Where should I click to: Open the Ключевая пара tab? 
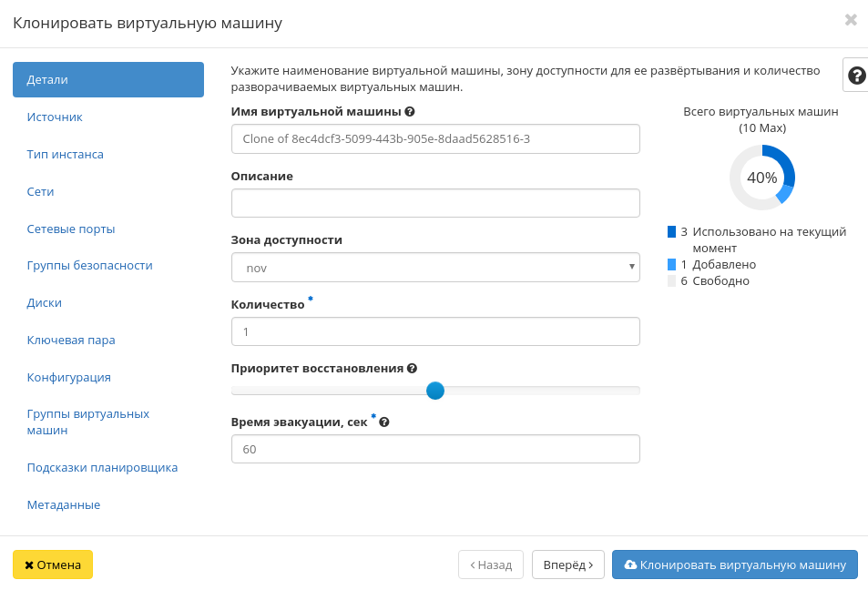[71, 341]
